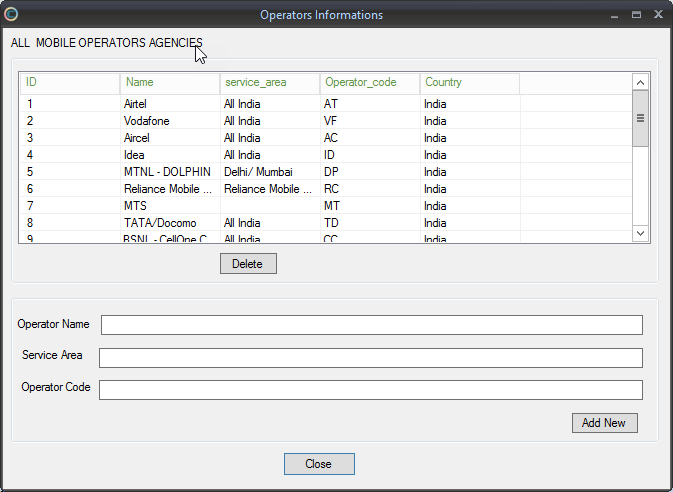Sort by the Operator_code column header
The image size is (673, 492).
tap(370, 83)
